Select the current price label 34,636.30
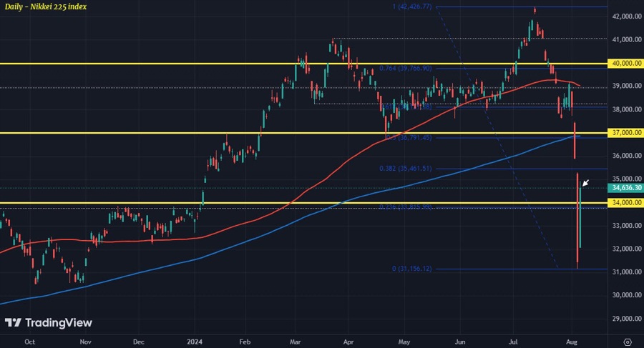The image size is (644, 348). click(x=625, y=189)
